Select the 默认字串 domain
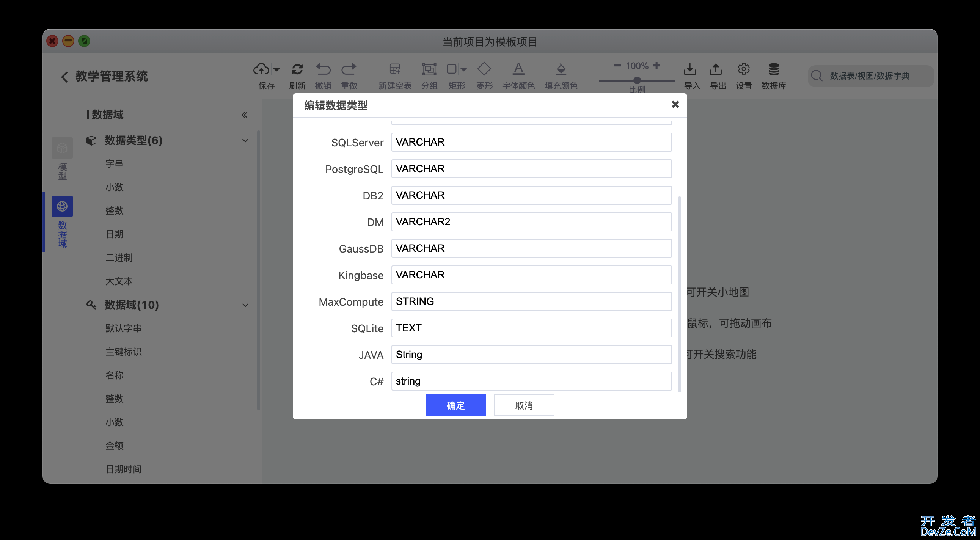Viewport: 980px width, 540px height. click(x=123, y=328)
